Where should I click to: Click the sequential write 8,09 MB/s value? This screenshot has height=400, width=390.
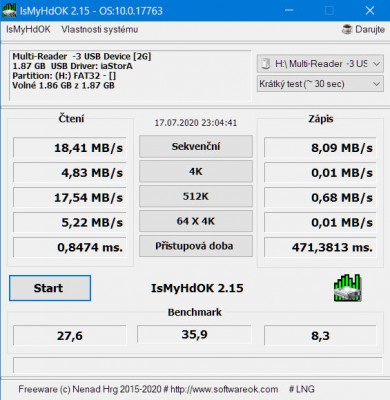[320, 147]
